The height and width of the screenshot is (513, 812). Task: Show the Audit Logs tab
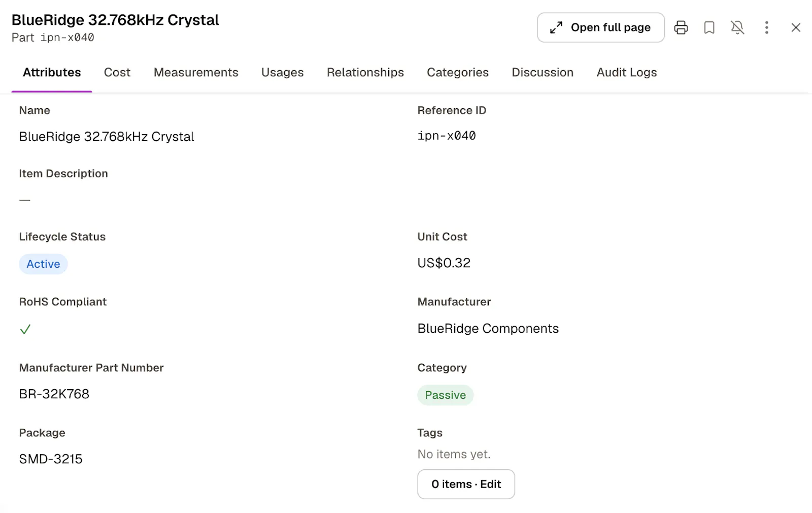pos(626,73)
